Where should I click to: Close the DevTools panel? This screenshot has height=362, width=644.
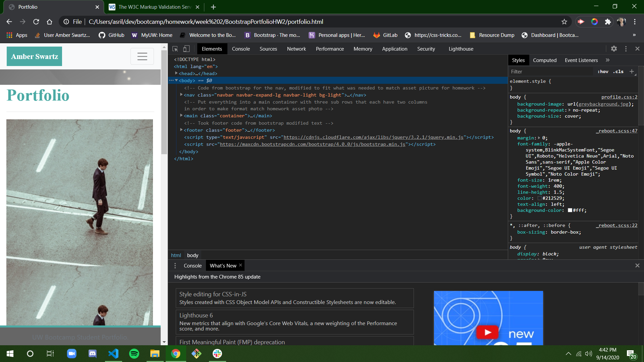[x=637, y=49]
